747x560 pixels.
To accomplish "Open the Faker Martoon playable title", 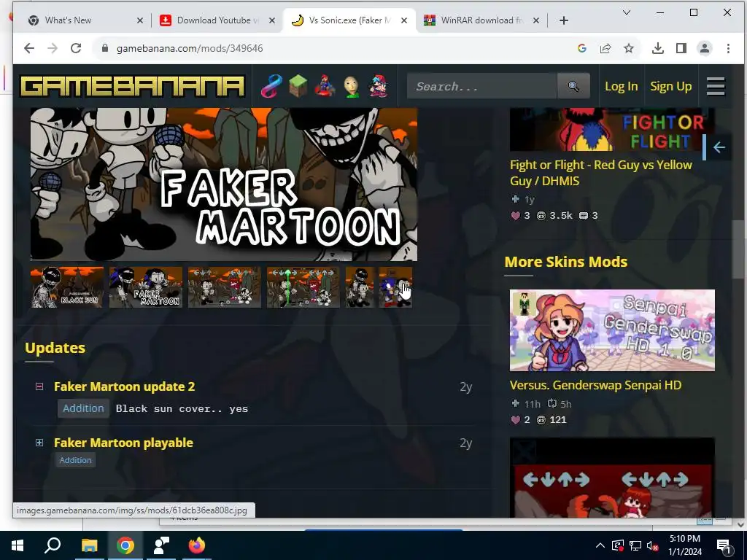I will coord(123,443).
